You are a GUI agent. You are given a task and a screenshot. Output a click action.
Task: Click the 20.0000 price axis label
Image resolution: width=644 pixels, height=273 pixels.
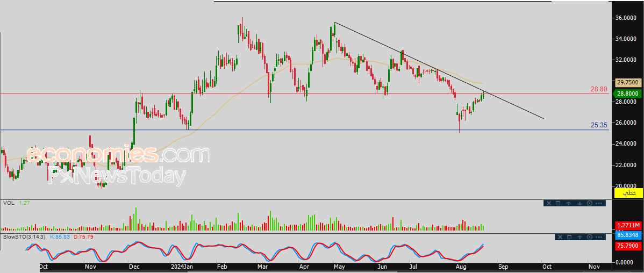[626, 186]
